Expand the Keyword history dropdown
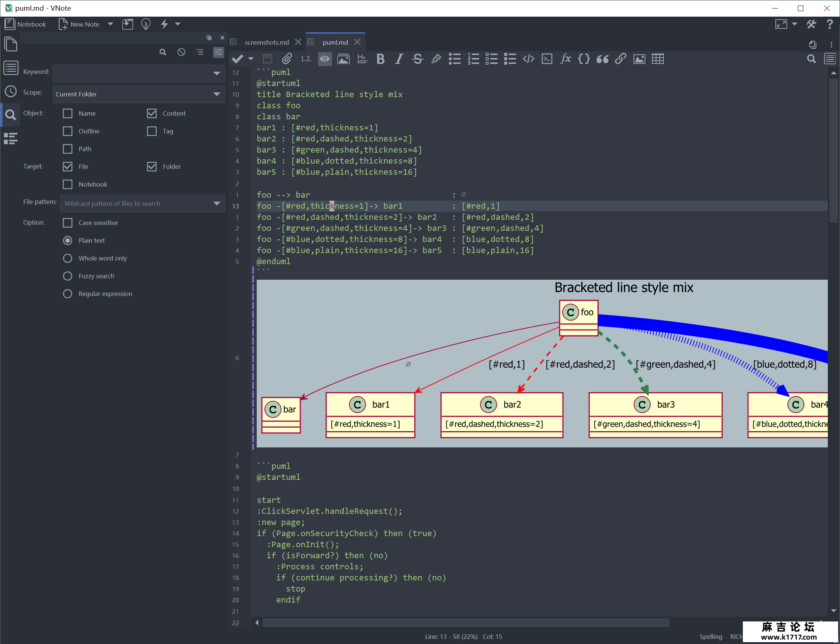This screenshot has height=644, width=840. pyautogui.click(x=217, y=73)
